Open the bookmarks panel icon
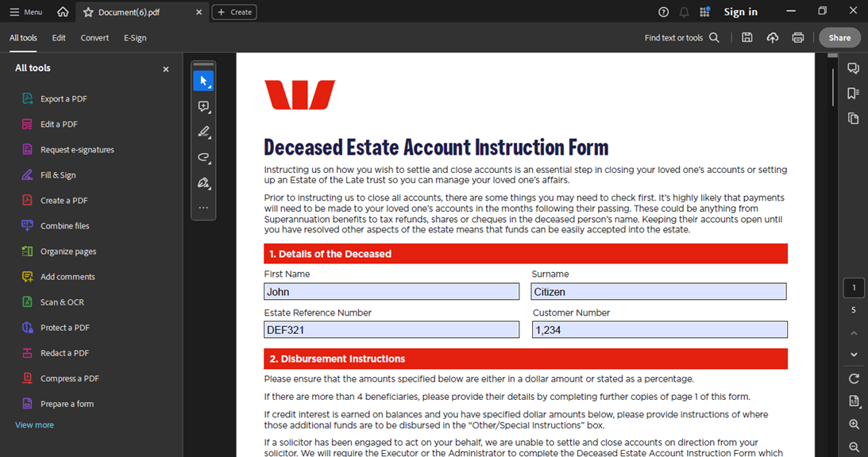 (x=854, y=94)
